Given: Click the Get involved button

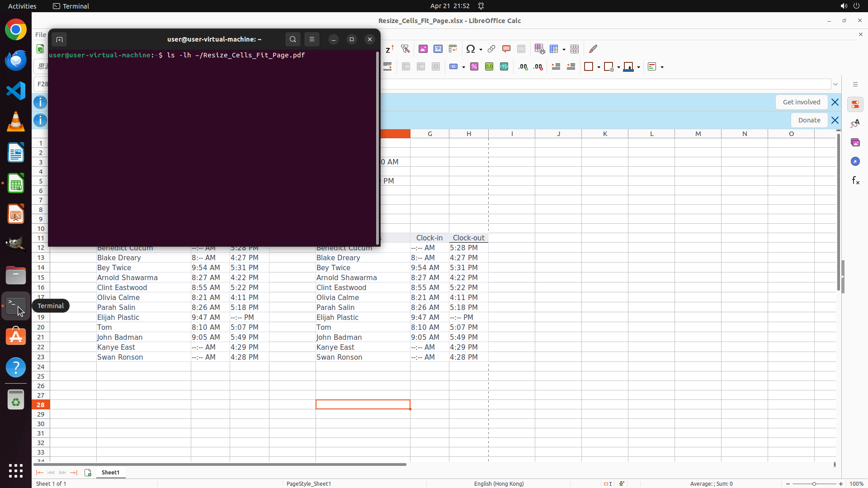Looking at the screenshot, I should [801, 102].
